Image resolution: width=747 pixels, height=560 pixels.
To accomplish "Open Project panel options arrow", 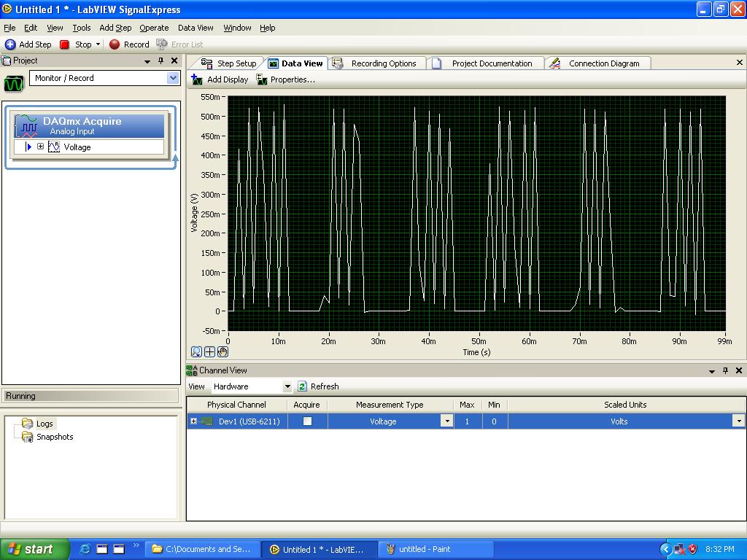I will click(147, 61).
